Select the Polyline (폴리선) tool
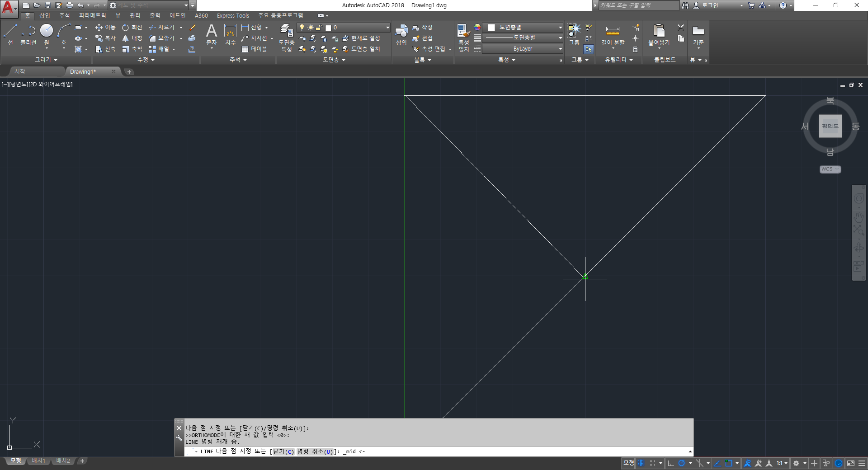 (28, 34)
